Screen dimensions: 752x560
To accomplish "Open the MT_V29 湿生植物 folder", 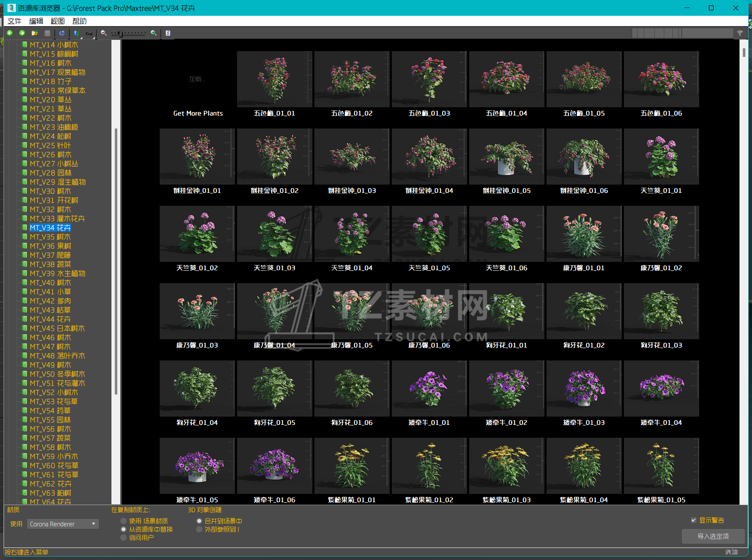I will click(58, 182).
